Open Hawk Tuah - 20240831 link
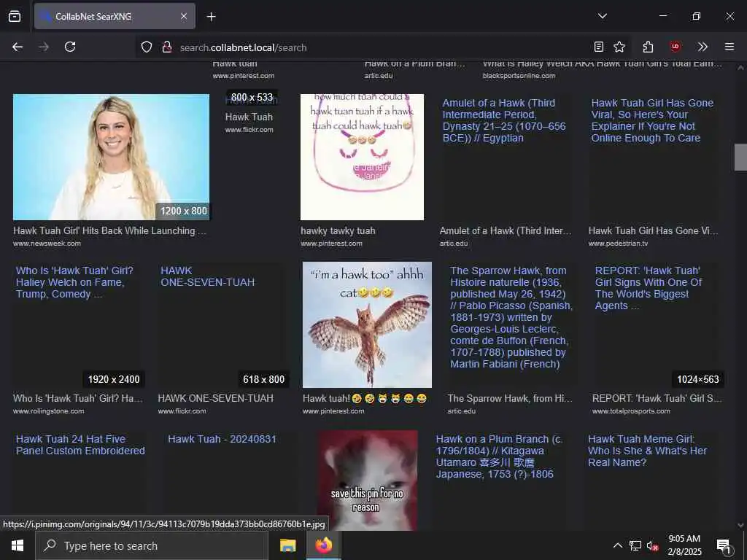Image resolution: width=747 pixels, height=560 pixels. click(222, 439)
